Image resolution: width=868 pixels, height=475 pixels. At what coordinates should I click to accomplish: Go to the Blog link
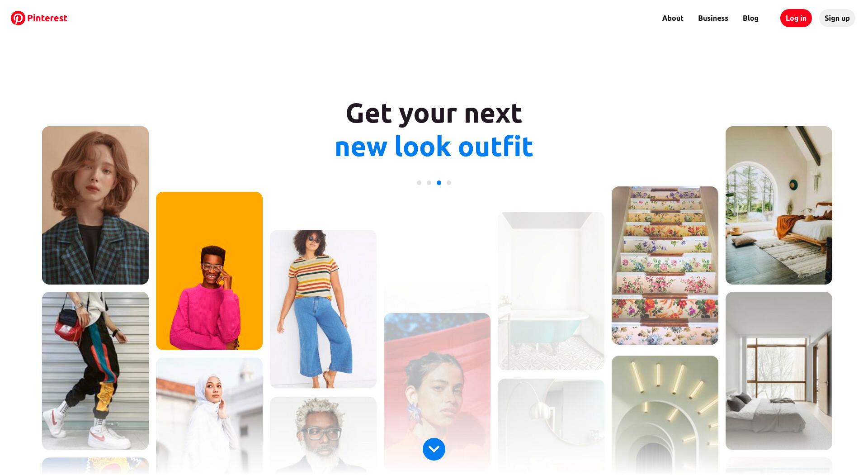click(750, 18)
